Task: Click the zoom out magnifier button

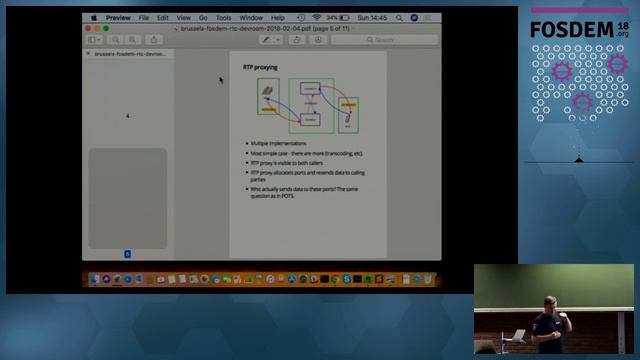Action: 116,40
